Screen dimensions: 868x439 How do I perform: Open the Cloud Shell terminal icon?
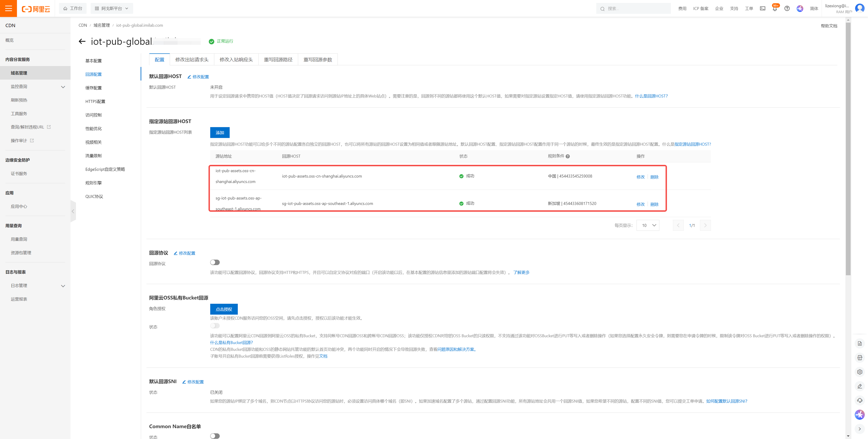pyautogui.click(x=763, y=8)
